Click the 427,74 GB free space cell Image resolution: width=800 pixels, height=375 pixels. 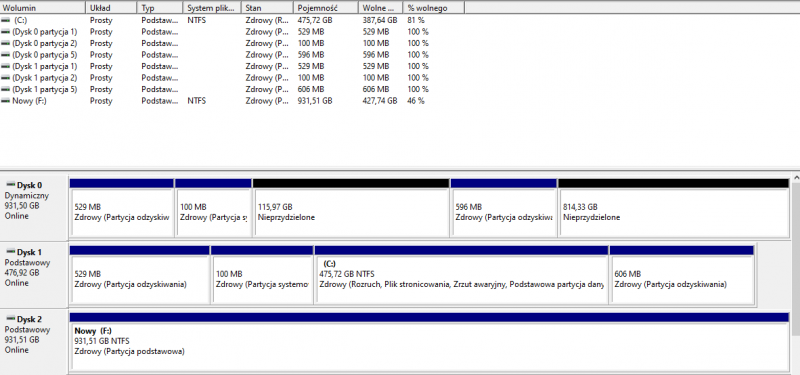point(380,101)
